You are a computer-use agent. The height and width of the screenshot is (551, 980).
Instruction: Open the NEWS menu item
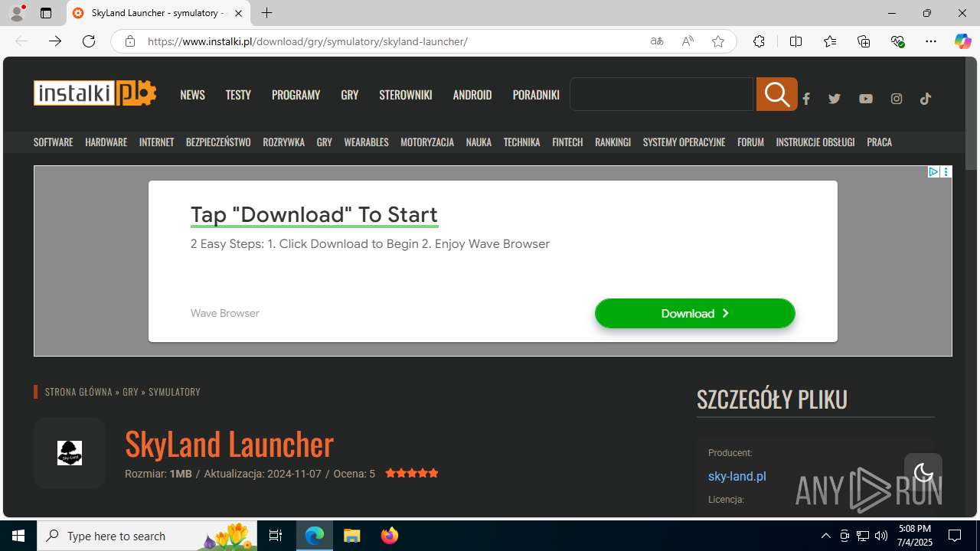192,94
